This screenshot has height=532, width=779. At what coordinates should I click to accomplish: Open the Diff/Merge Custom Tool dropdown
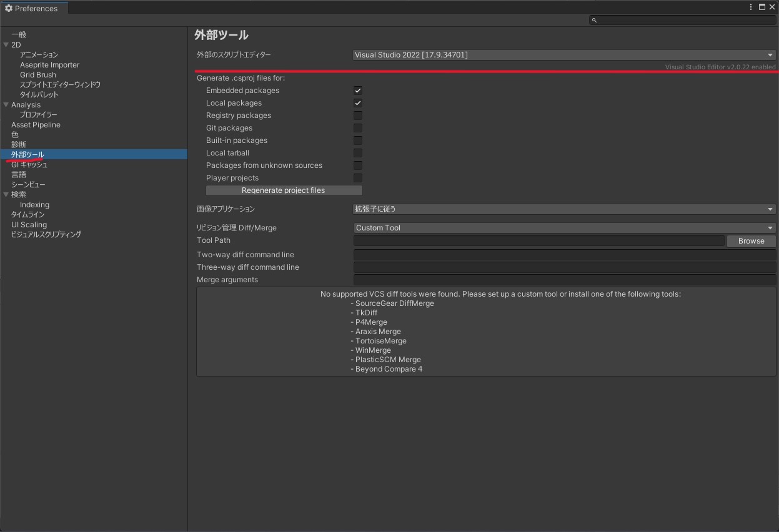pyautogui.click(x=563, y=228)
